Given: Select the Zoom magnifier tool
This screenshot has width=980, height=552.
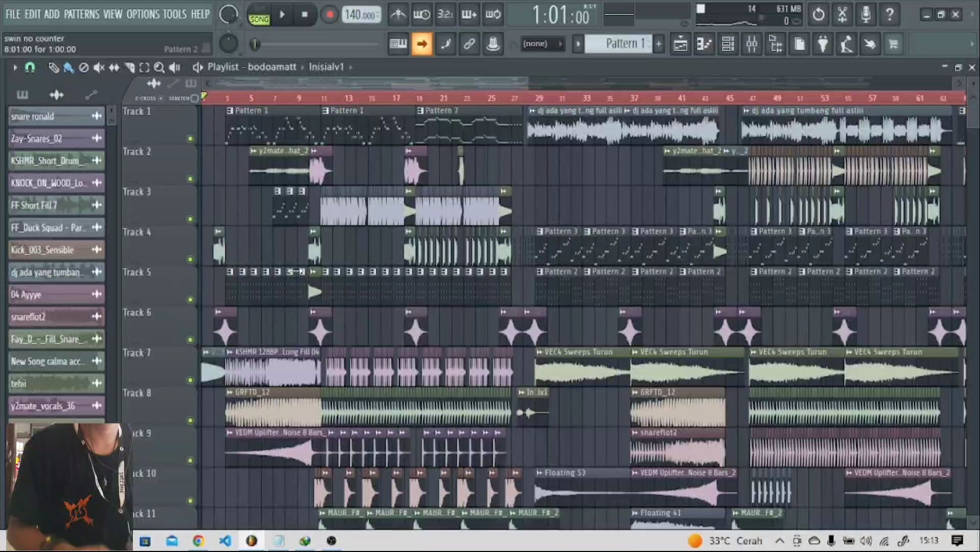Looking at the screenshot, I should [159, 68].
